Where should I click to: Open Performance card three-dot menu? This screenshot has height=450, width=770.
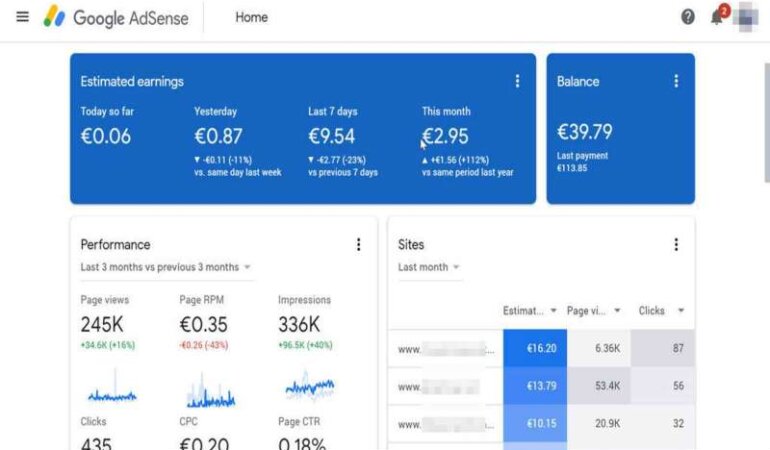[358, 245]
